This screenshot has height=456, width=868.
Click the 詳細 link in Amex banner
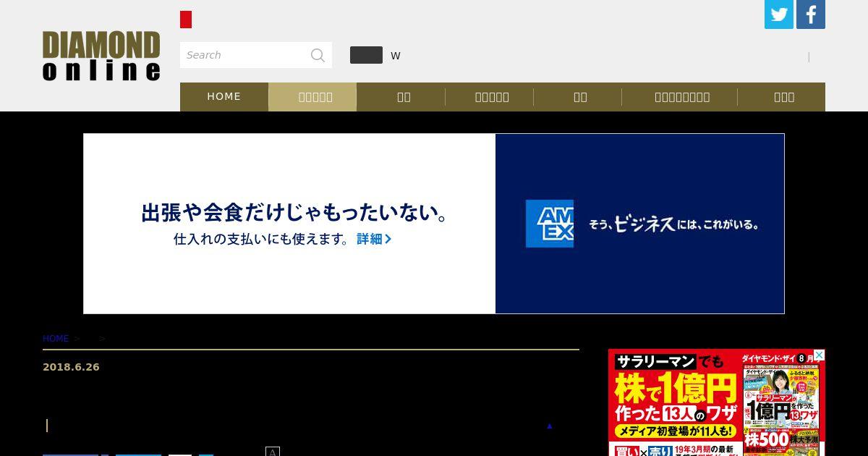pos(374,239)
